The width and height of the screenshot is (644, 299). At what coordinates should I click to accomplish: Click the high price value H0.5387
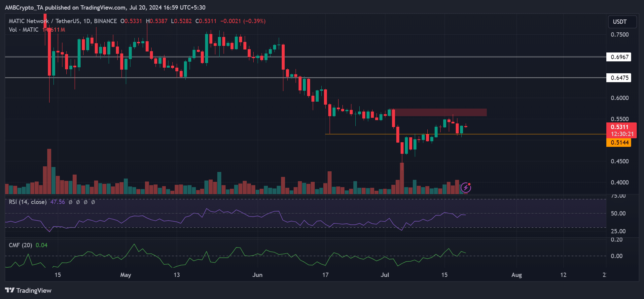(x=157, y=21)
